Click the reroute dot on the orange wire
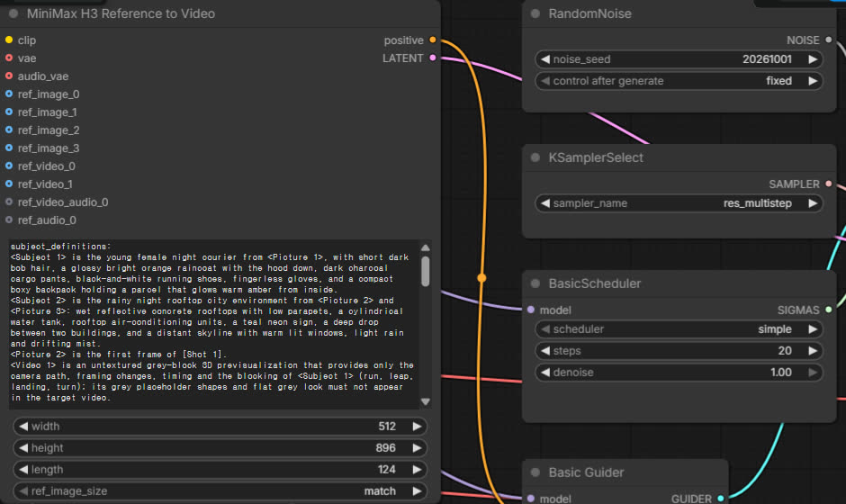Image resolution: width=846 pixels, height=504 pixels. point(481,278)
